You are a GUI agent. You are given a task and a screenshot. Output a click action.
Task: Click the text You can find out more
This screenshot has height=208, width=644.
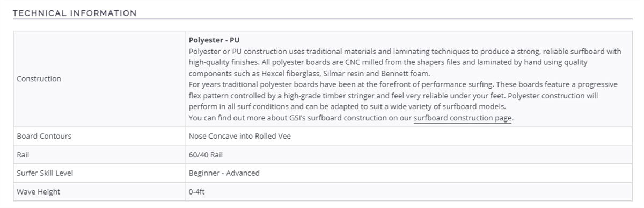[227, 118]
